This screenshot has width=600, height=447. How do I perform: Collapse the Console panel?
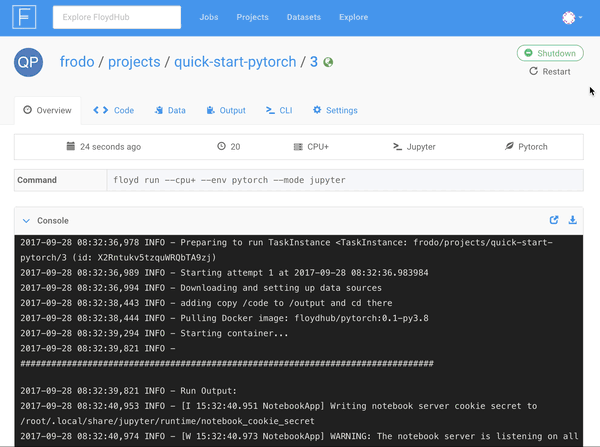(x=27, y=220)
